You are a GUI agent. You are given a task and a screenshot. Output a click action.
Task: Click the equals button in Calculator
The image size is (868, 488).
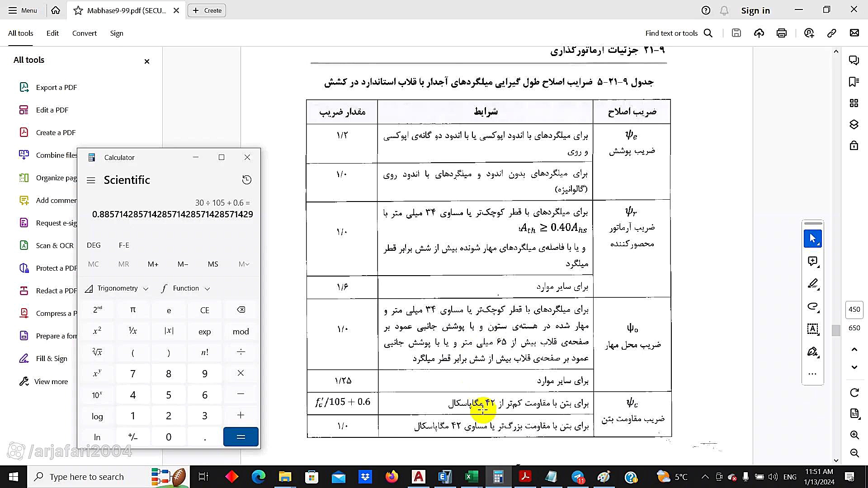click(241, 437)
